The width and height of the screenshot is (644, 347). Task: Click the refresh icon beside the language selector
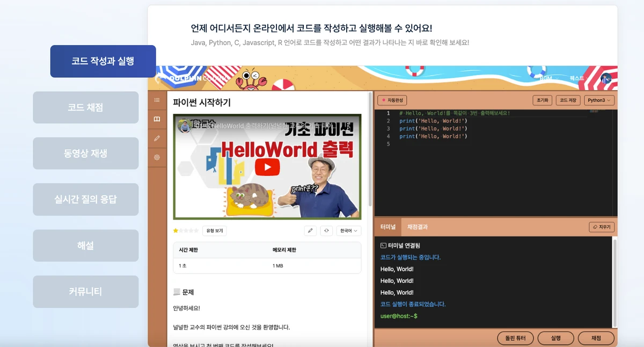[x=326, y=231]
